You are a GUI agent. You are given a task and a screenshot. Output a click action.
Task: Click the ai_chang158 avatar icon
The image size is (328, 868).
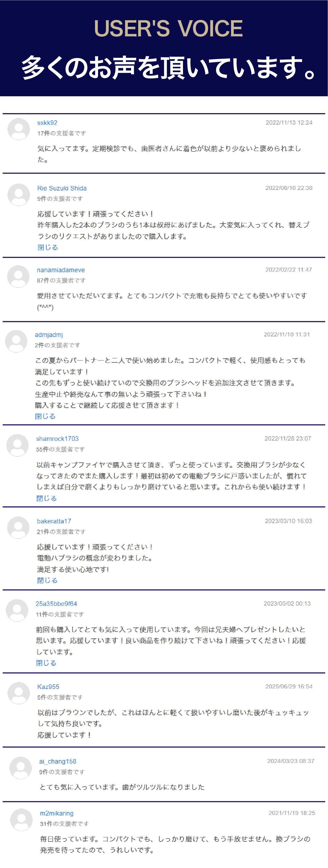click(20, 768)
